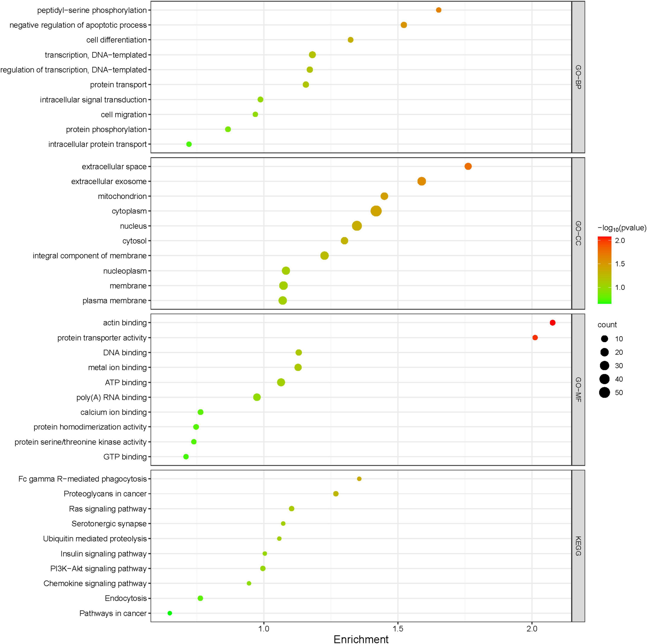
Task: Select the 'plasma membrane' label
Action: point(115,301)
